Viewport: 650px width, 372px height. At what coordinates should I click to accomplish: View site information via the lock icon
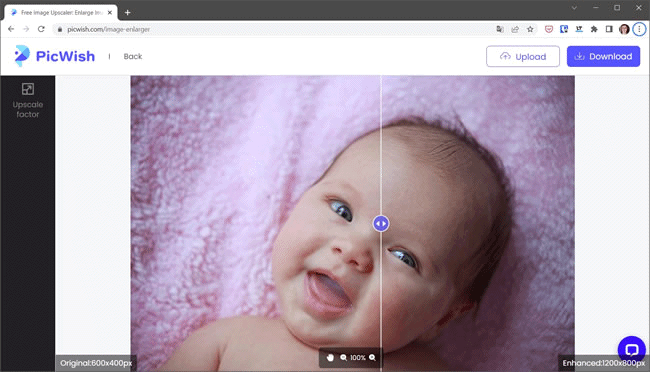(x=60, y=29)
